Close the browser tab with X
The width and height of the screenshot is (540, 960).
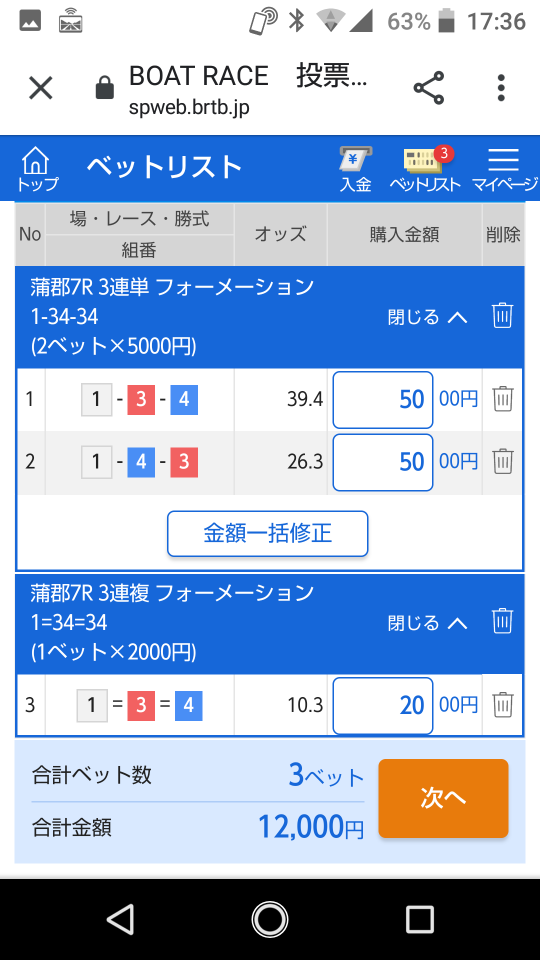pyautogui.click(x=41, y=88)
